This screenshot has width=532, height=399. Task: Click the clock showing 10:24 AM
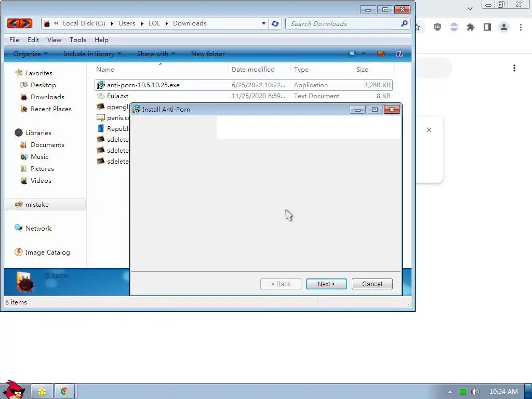click(503, 392)
